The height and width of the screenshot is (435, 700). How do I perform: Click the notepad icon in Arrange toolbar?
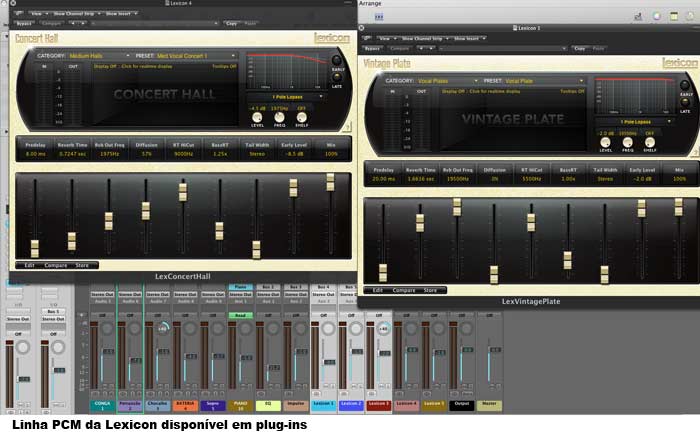tap(674, 17)
